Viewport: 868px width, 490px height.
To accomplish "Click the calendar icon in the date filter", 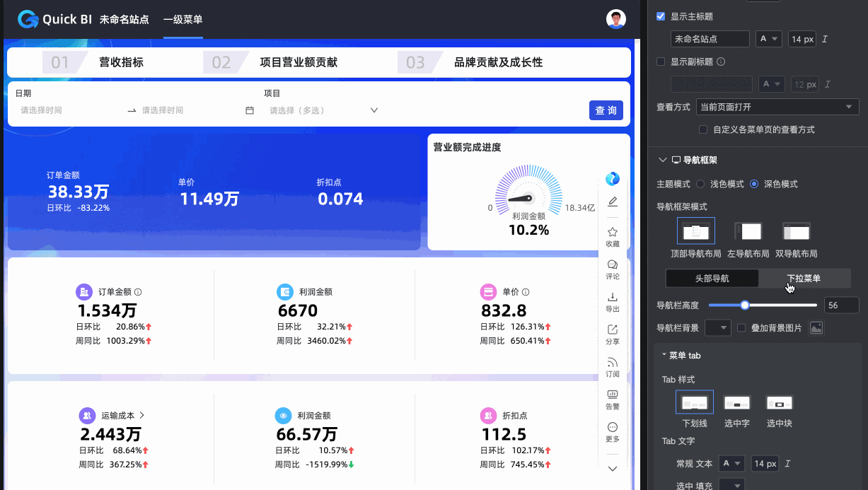I will [250, 110].
